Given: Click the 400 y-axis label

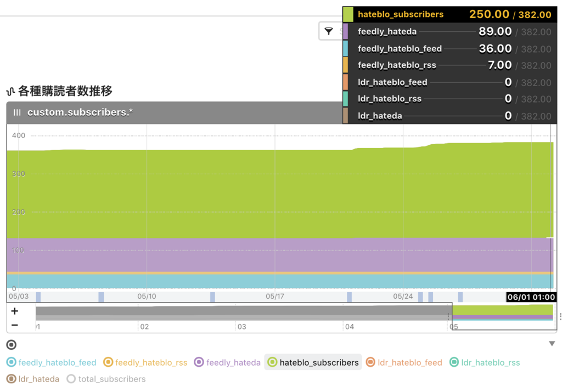Looking at the screenshot, I should click(19, 135).
